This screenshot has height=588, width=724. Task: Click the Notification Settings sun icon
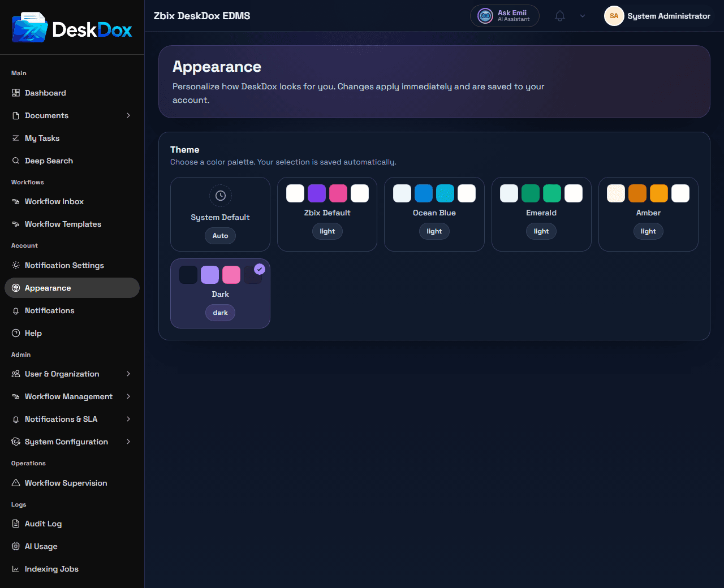tap(16, 265)
